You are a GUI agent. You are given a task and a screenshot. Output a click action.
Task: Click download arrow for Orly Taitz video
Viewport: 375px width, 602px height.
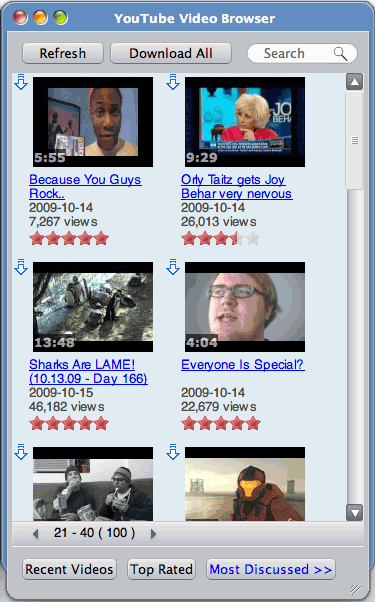[173, 82]
